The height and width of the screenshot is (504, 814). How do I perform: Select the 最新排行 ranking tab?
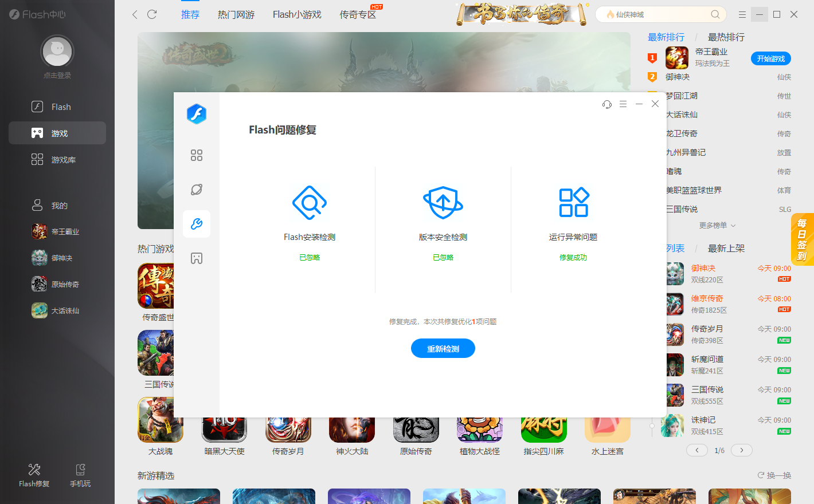(x=666, y=37)
